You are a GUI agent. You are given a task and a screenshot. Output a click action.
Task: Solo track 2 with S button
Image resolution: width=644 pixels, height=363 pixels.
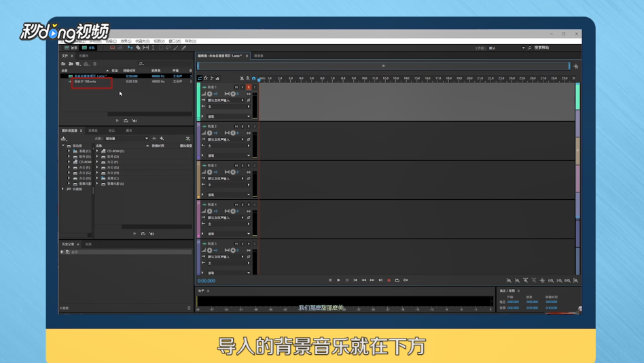coord(243,126)
